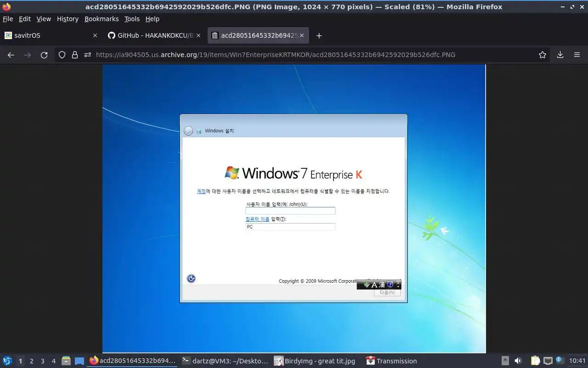The image size is (588, 368).
Task: Open the File menu
Action: coord(8,19)
